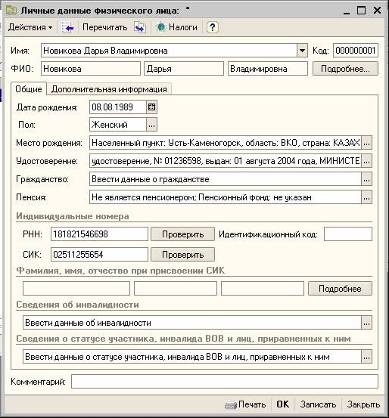This screenshot has width=389, height=418.
Task: Click the Идентификационный код field
Action: [348, 234]
